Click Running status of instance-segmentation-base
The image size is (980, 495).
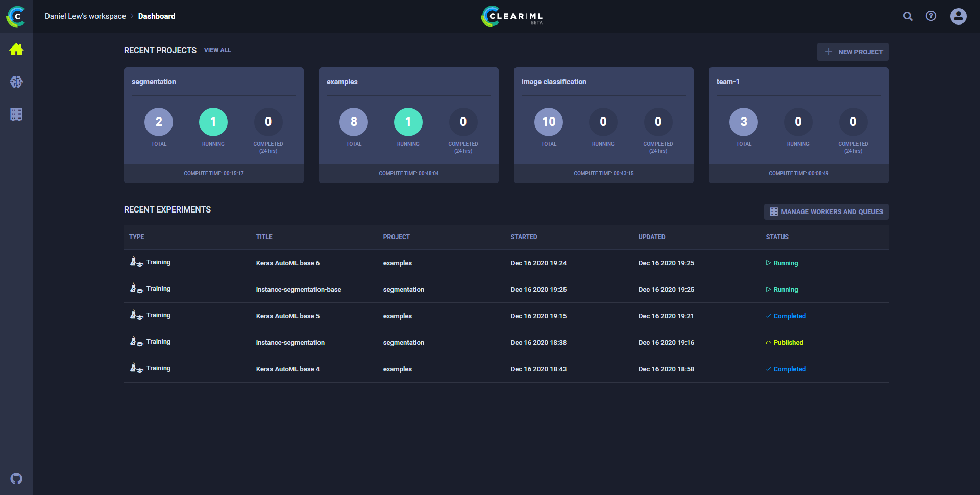point(782,290)
